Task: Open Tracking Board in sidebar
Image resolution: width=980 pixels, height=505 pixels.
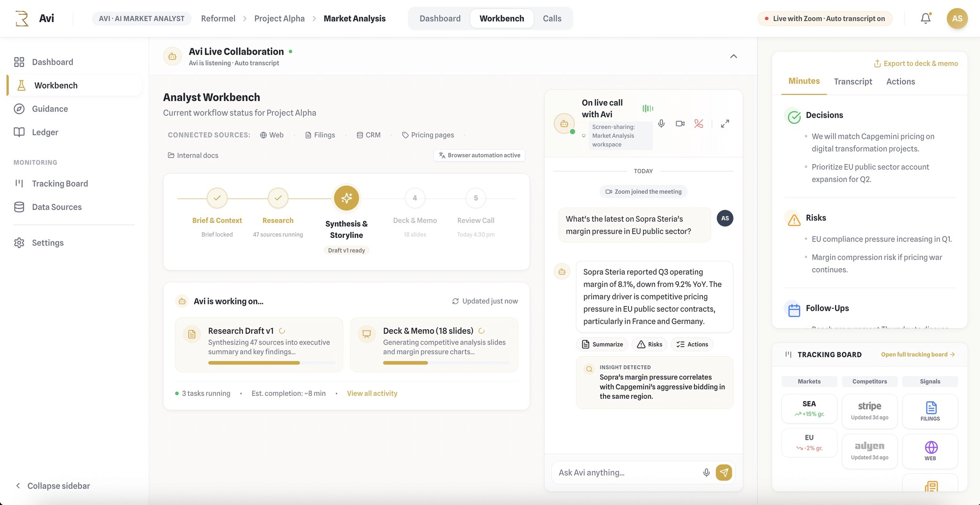Action: (x=60, y=183)
